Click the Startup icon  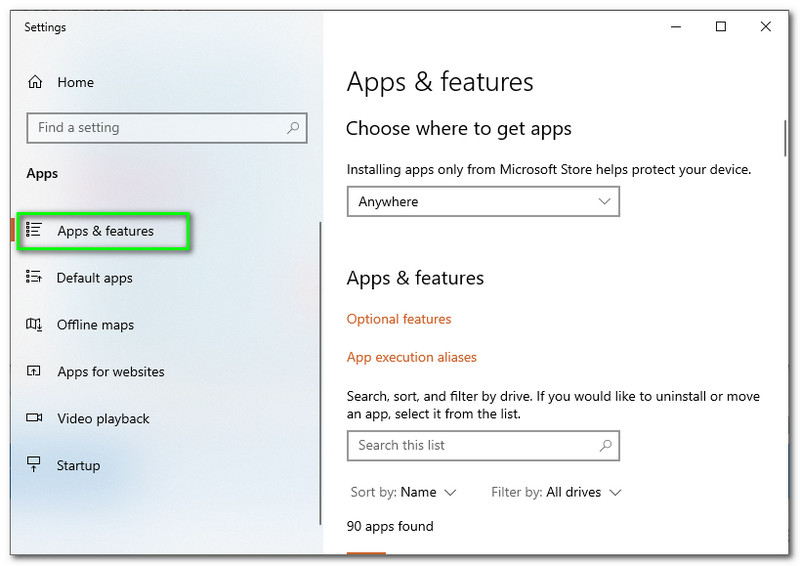point(34,464)
